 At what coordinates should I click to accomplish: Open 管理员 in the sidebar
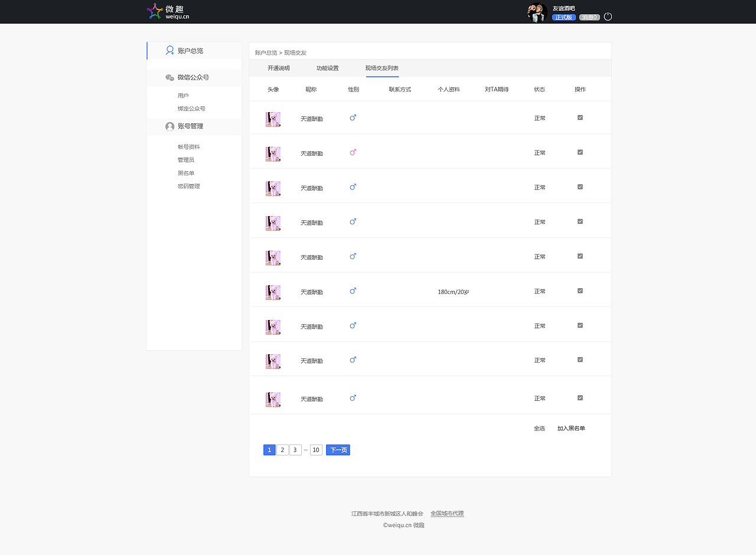pos(185,160)
